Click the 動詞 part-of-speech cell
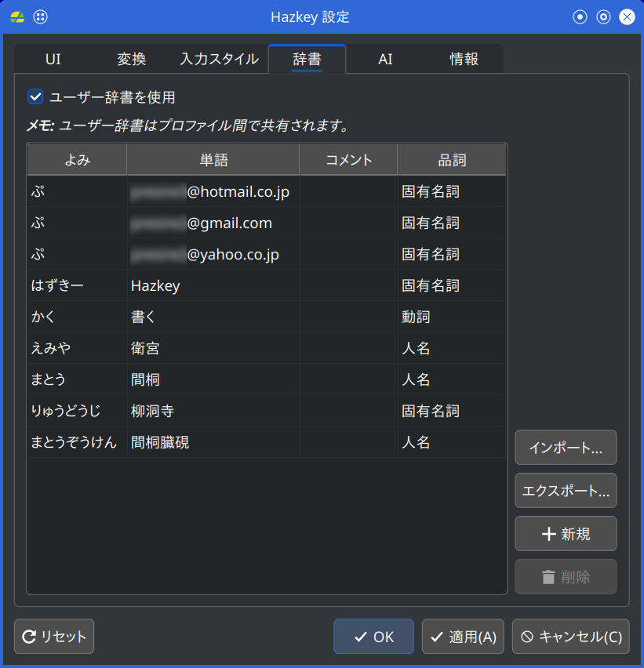Image resolution: width=644 pixels, height=668 pixels. [452, 317]
